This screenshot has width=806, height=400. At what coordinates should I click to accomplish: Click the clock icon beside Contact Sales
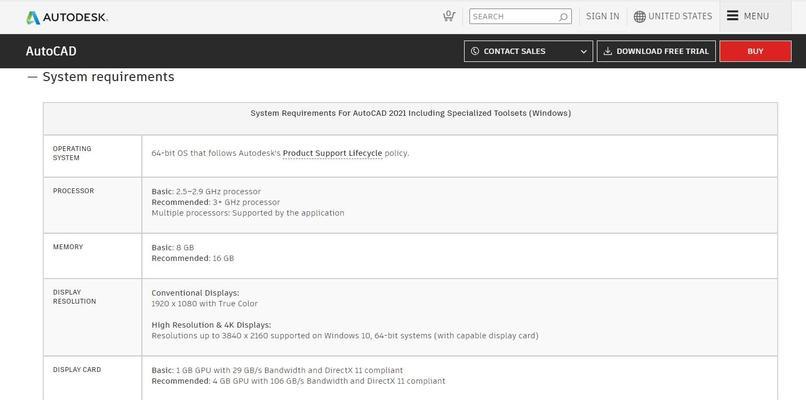tap(474, 51)
